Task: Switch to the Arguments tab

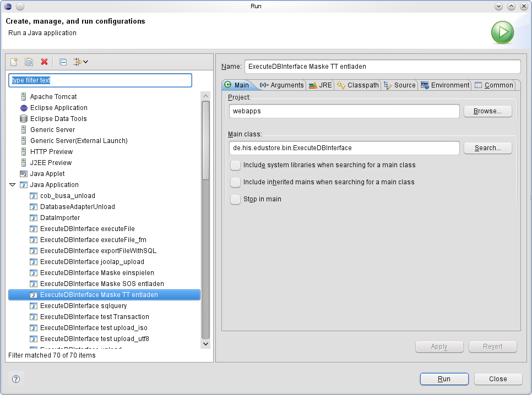Action: [281, 85]
